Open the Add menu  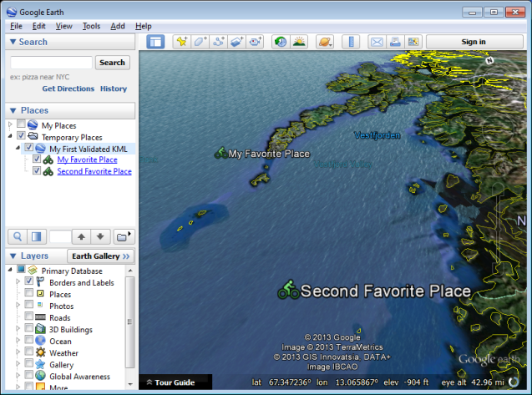point(118,26)
